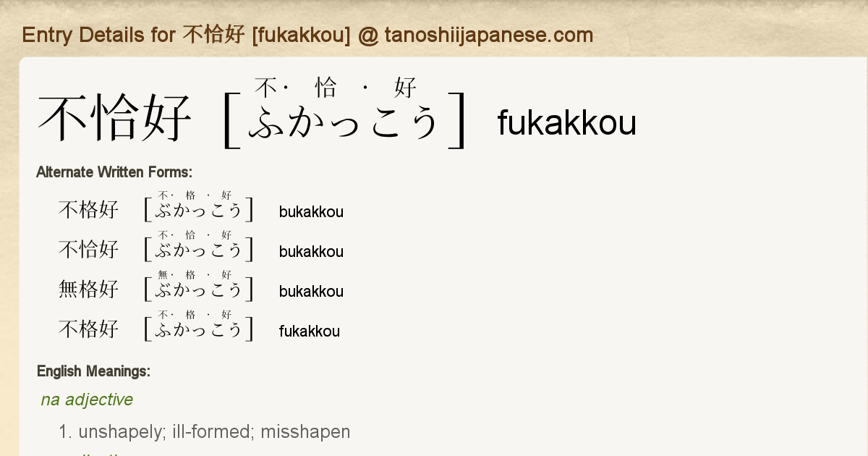Click the large hiragana reading ふかっこう
Viewport: 868px width, 456px height.
tap(344, 123)
